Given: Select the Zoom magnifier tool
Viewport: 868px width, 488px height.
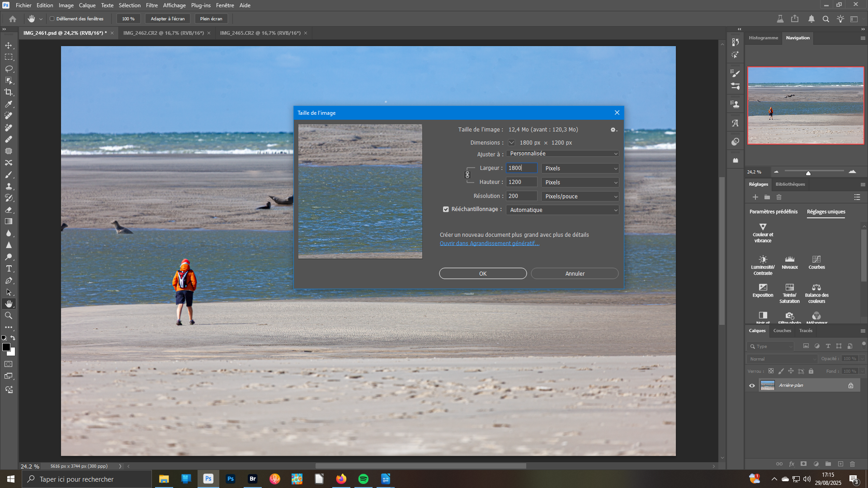Looking at the screenshot, I should 9,316.
